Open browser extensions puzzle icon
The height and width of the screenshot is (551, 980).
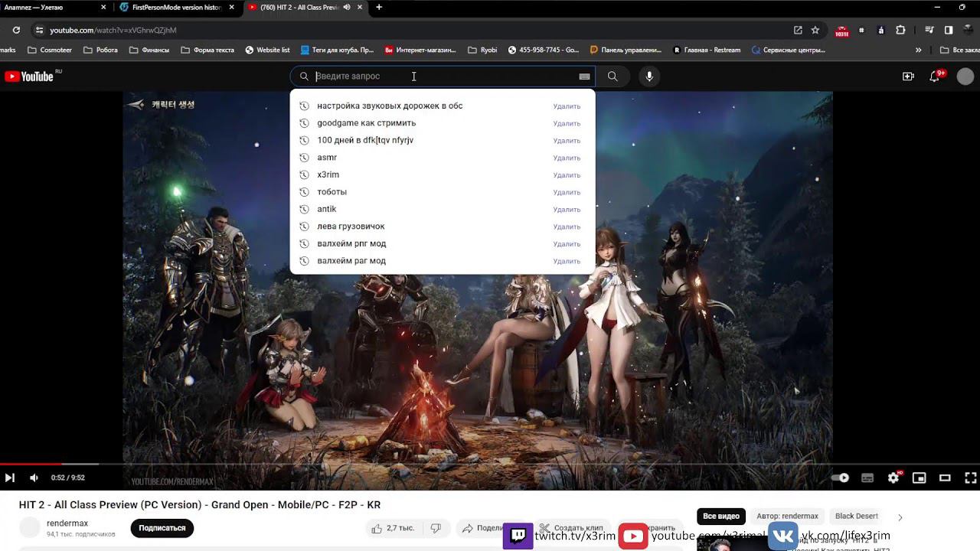click(900, 30)
